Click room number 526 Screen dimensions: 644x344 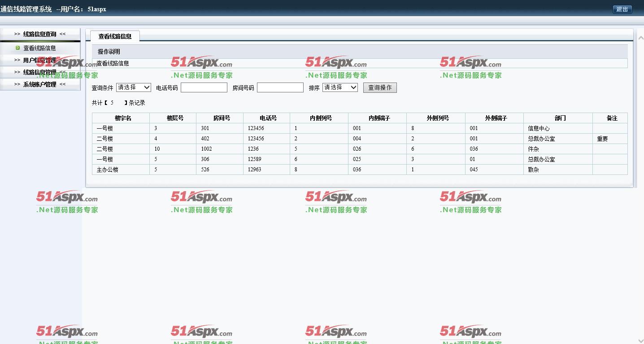click(205, 170)
